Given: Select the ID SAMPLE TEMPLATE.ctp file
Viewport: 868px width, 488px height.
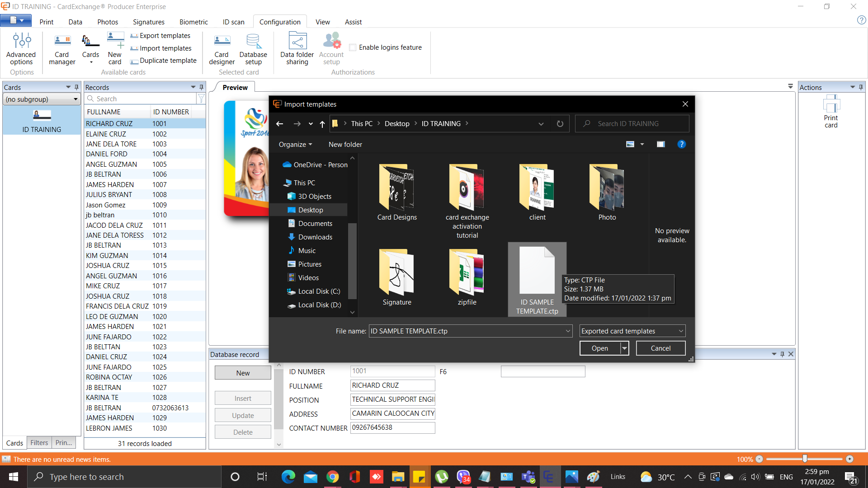Looking at the screenshot, I should point(537,280).
